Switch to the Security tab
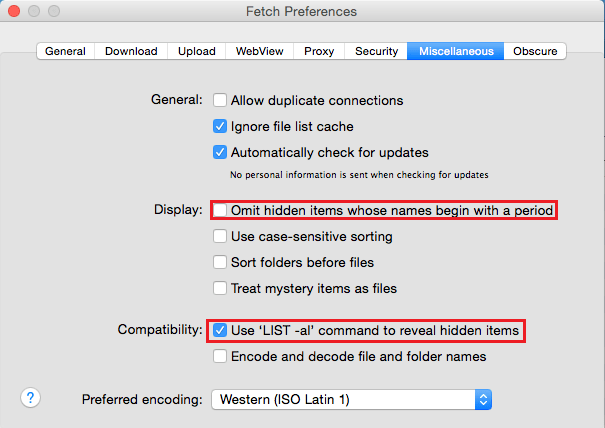This screenshot has width=605, height=428. [x=376, y=51]
